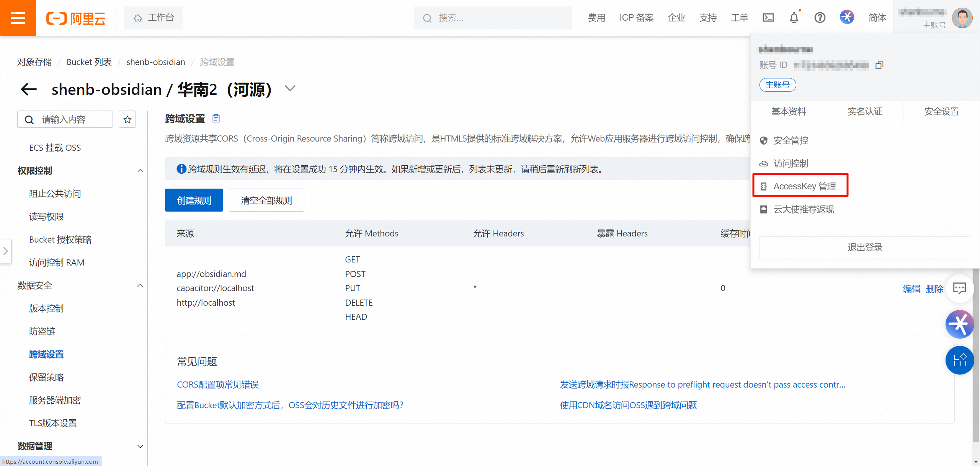Click the 退出登录 button
The width and height of the screenshot is (980, 466).
865,248
